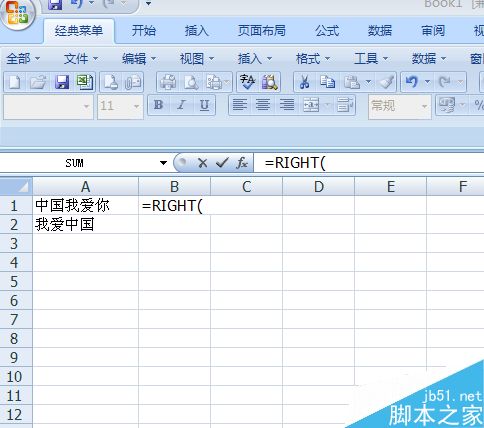Select column A header
Image resolution: width=484 pixels, height=428 pixels.
[x=85, y=187]
